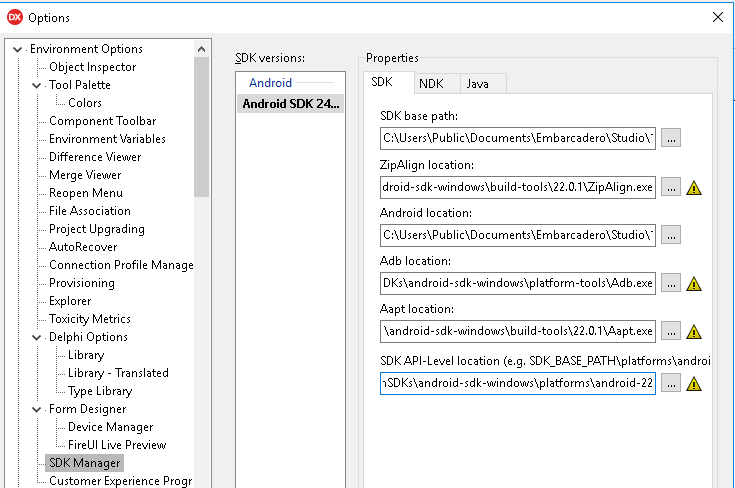The image size is (735, 488).
Task: Browse for the Android location path
Action: click(x=671, y=235)
